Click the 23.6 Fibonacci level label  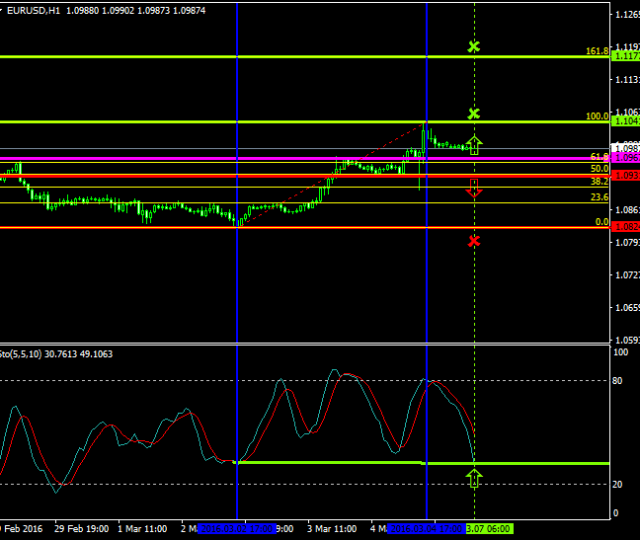click(x=600, y=198)
